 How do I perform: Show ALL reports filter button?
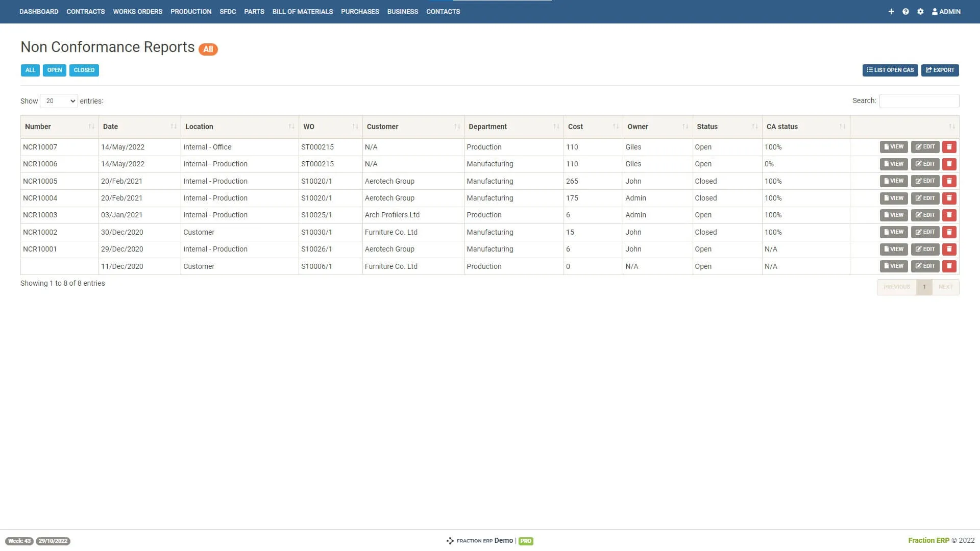(x=30, y=70)
